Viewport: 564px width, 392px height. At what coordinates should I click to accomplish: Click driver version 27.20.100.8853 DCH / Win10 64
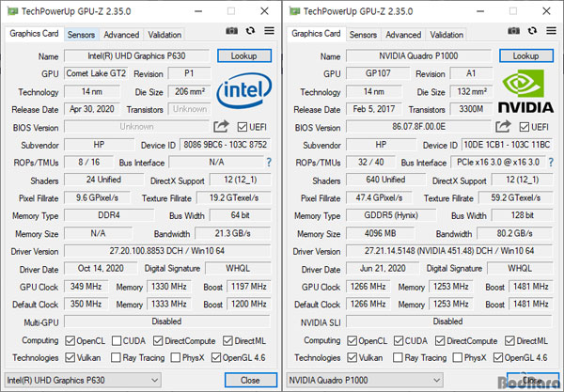[x=167, y=251]
